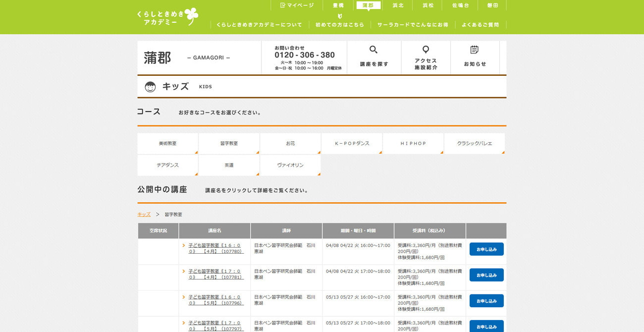
Task: Click お申し込み for the 107780 course
Action: click(486, 249)
